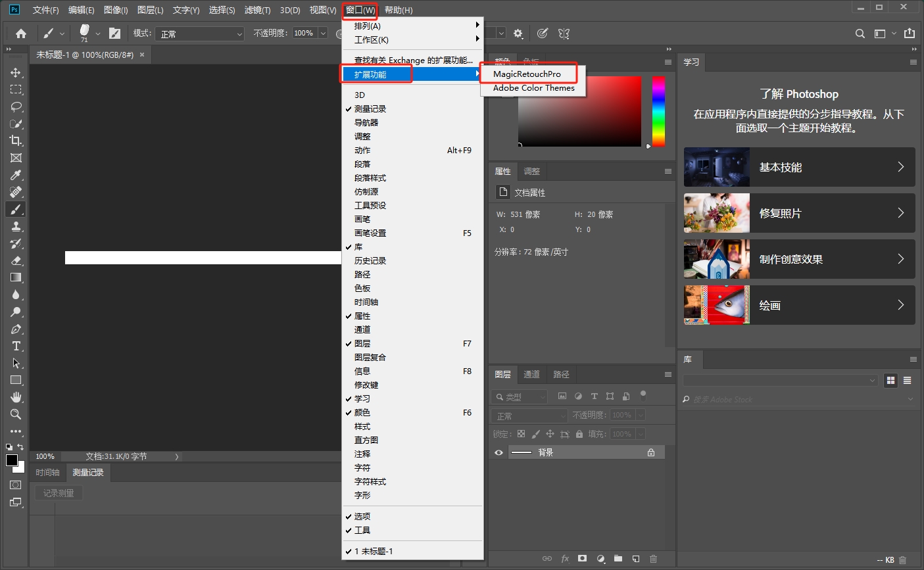The width and height of the screenshot is (924, 570).
Task: Open the 修复照片 tutorial in the Learn panel
Action: point(798,213)
